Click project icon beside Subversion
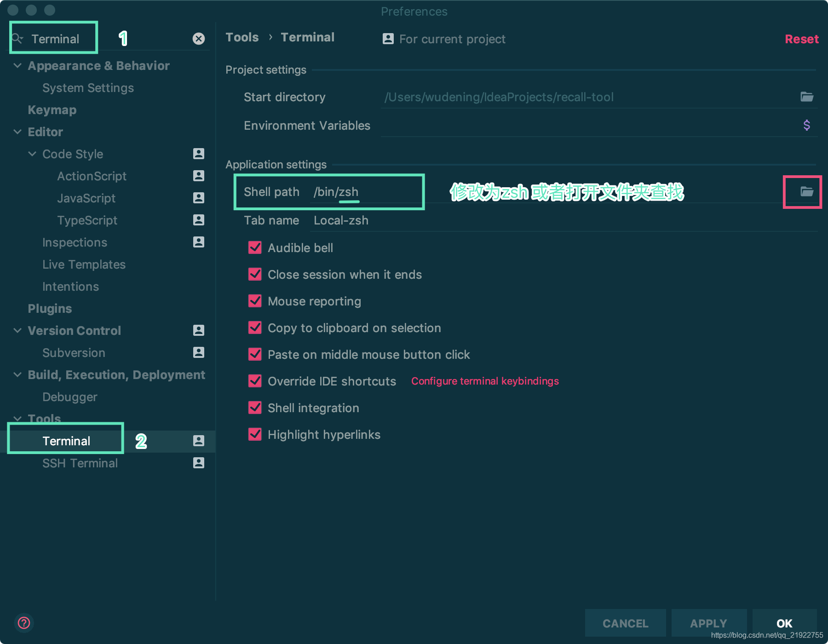 [x=199, y=352]
